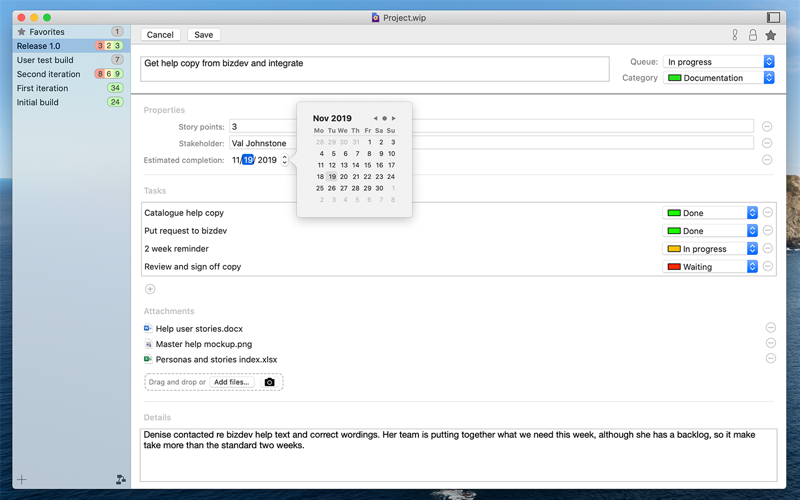The image size is (800, 500).
Task: Select User test build in the sidebar
Action: 71,60
